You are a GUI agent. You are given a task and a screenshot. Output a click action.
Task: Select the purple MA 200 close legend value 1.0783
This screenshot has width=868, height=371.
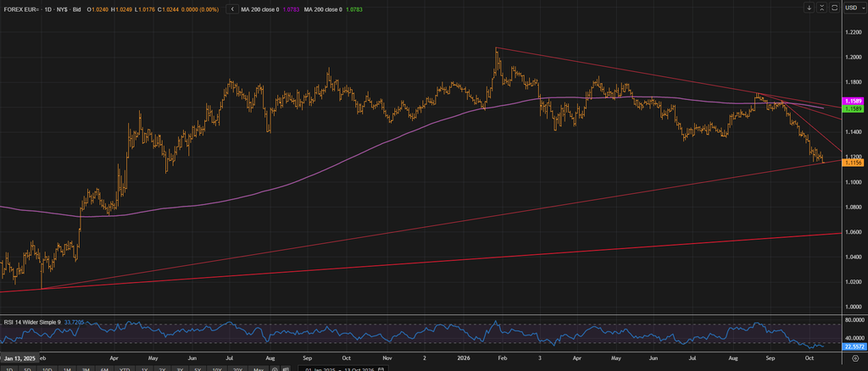tap(290, 10)
